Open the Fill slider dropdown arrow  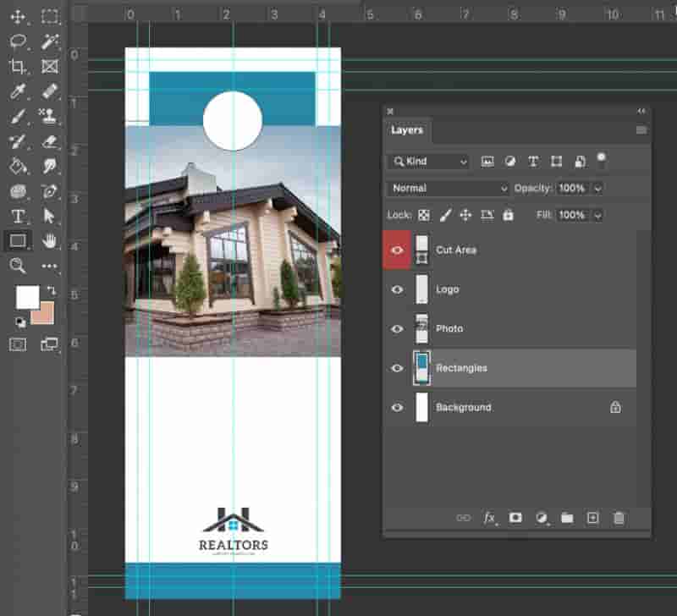coord(597,216)
